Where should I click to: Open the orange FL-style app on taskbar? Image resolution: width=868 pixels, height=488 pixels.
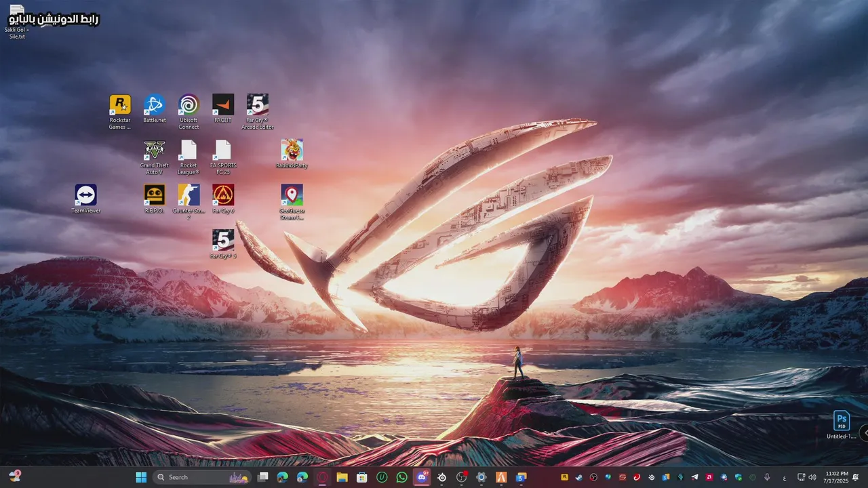point(501,477)
